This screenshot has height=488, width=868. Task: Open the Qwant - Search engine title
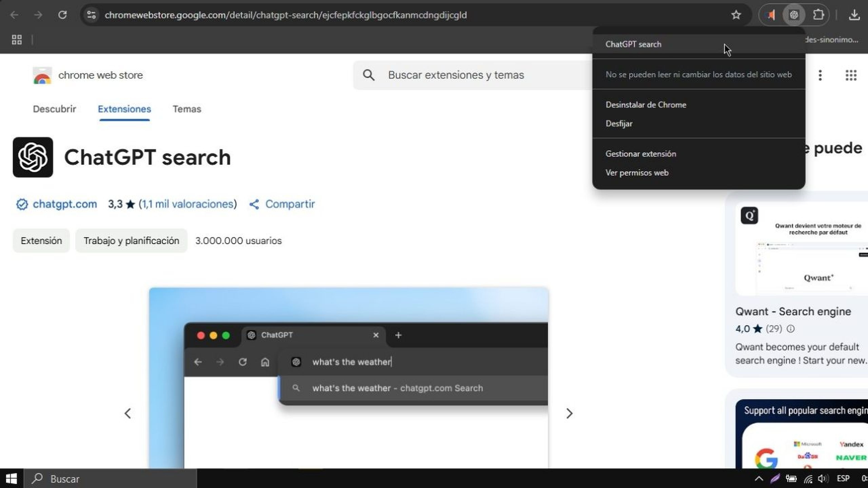point(793,312)
